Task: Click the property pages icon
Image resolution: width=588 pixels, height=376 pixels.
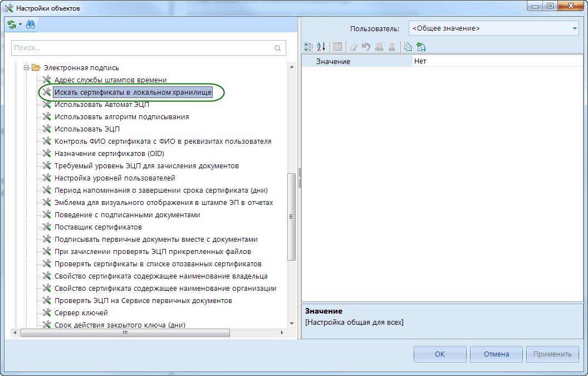Action: pyautogui.click(x=337, y=47)
